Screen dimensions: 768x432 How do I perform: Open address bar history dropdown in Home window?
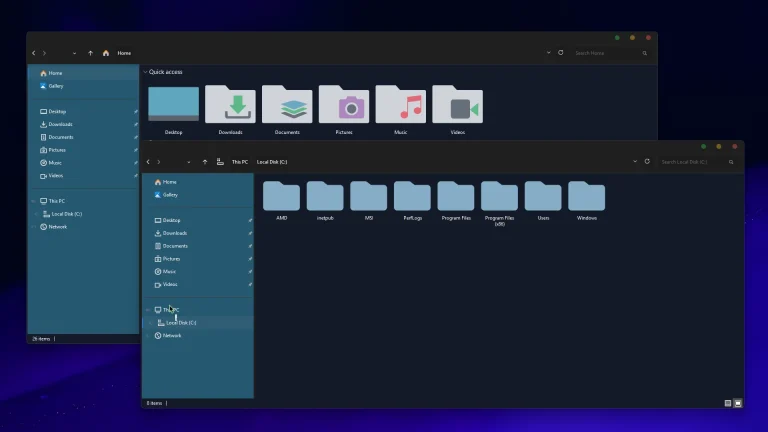548,53
